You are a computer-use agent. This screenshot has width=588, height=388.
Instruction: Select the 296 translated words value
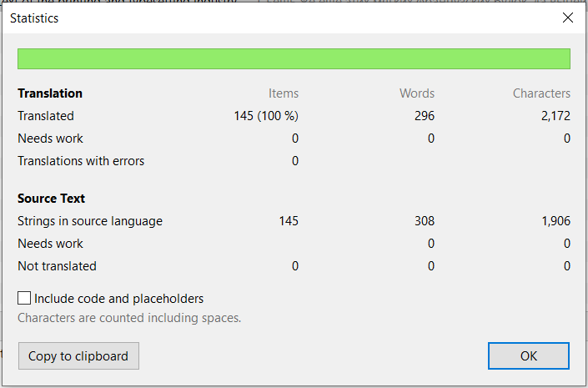tap(424, 116)
